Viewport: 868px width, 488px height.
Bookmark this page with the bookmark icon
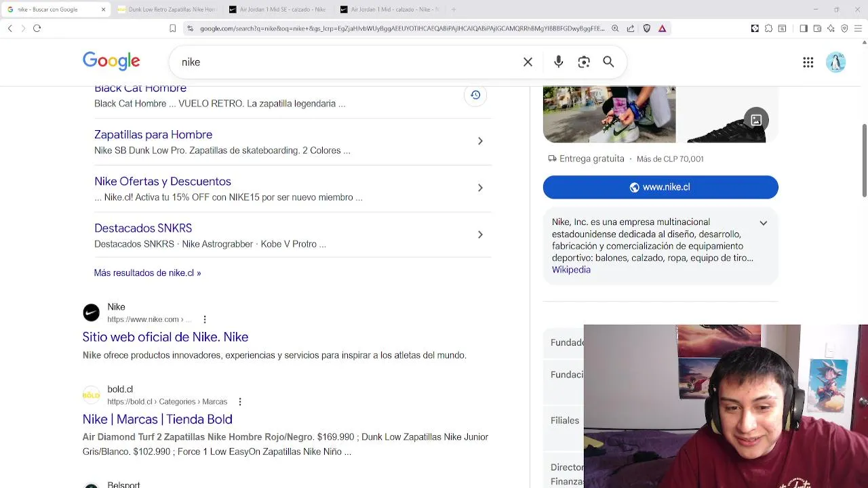(172, 28)
